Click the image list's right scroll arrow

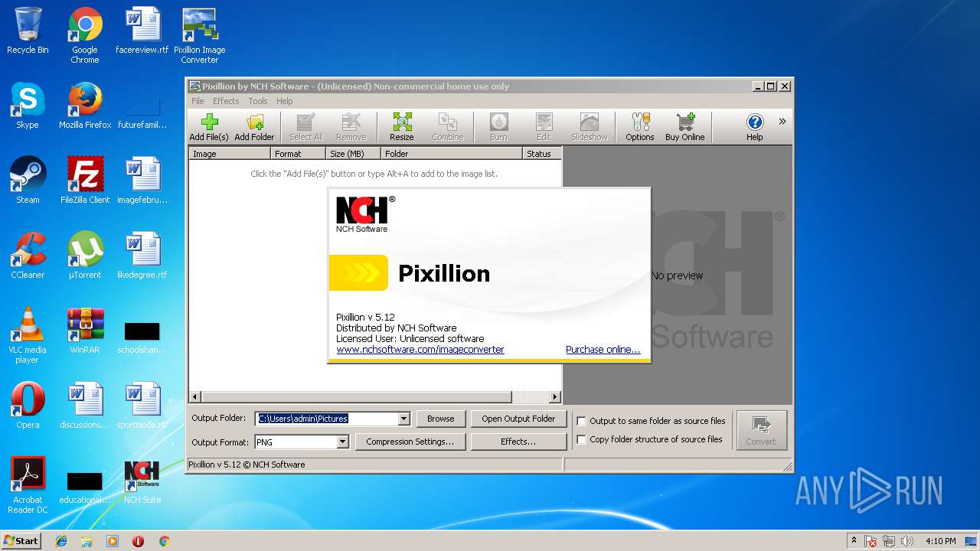coord(555,397)
